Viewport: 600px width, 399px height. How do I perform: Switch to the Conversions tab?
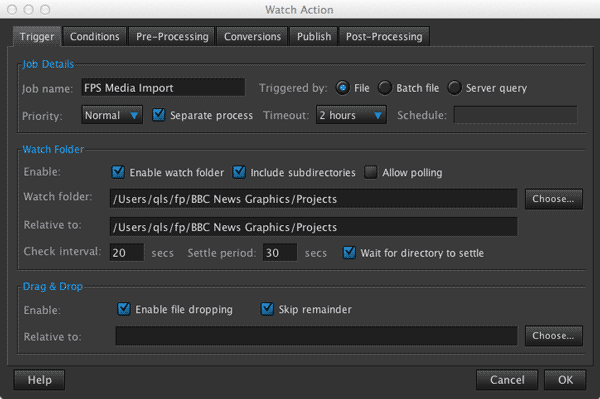[252, 37]
